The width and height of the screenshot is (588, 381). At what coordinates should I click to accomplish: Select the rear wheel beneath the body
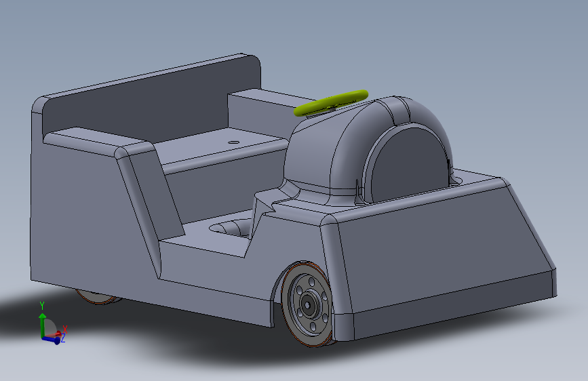pos(97,296)
